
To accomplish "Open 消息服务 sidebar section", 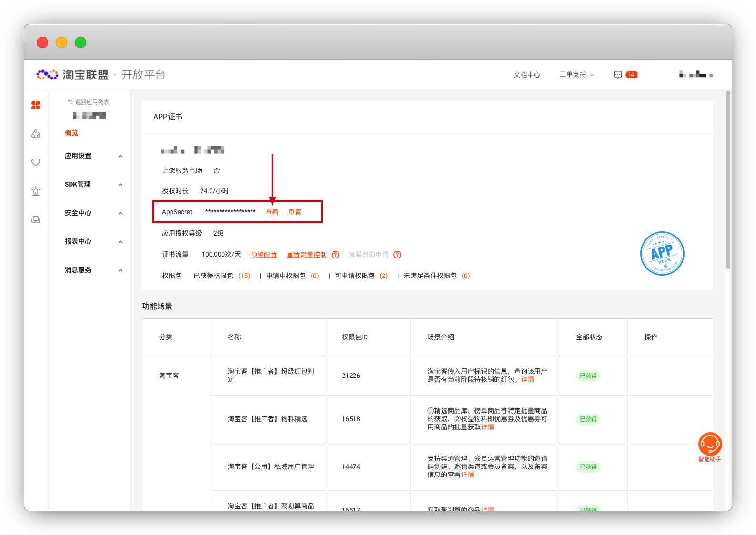I will pos(78,270).
